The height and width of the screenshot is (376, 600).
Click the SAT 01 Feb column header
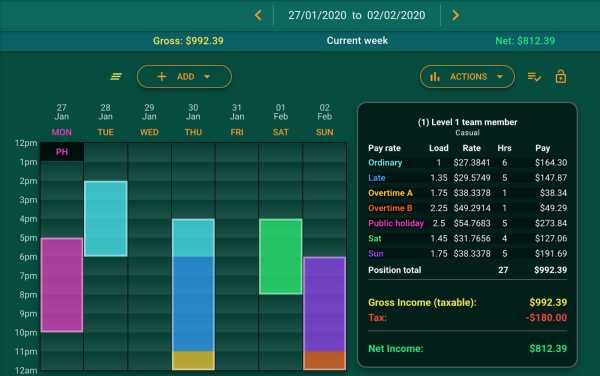tap(280, 120)
